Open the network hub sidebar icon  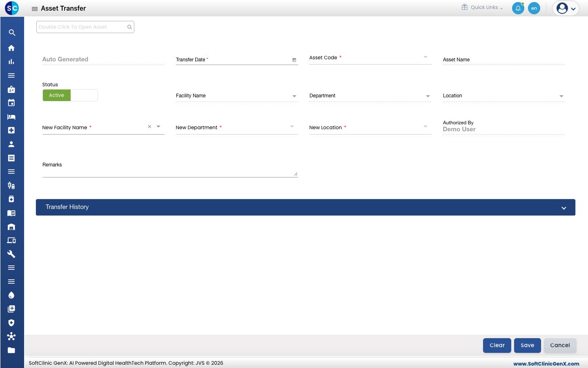11,336
